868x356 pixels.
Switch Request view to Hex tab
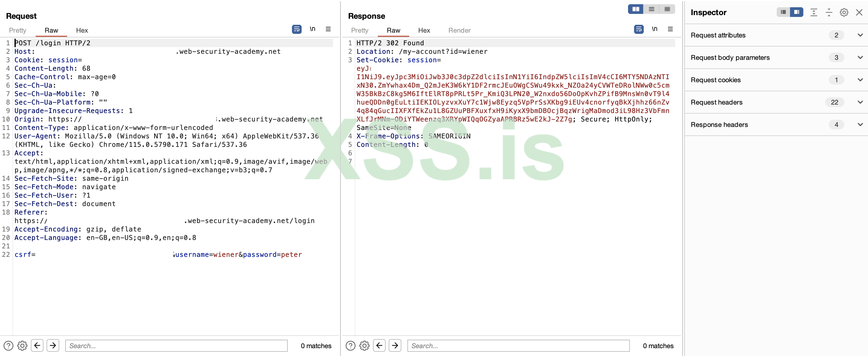[x=82, y=30]
